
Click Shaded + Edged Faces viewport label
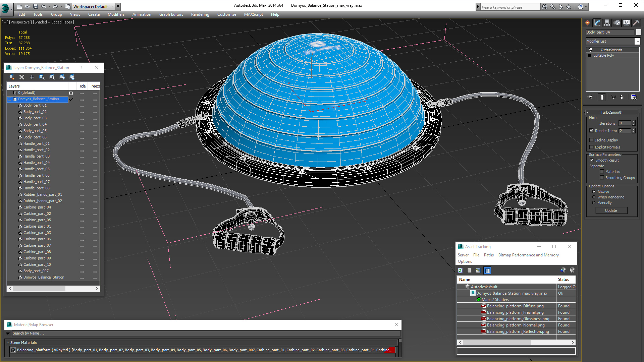click(54, 22)
